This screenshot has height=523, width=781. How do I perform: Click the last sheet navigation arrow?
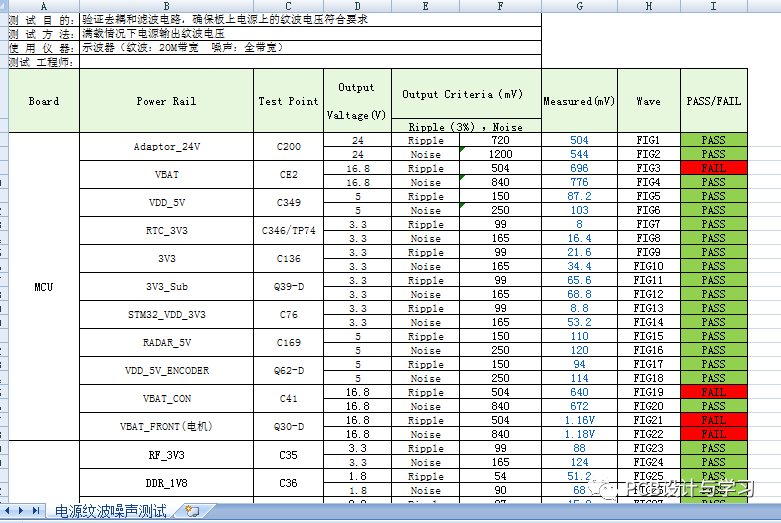tap(36, 511)
